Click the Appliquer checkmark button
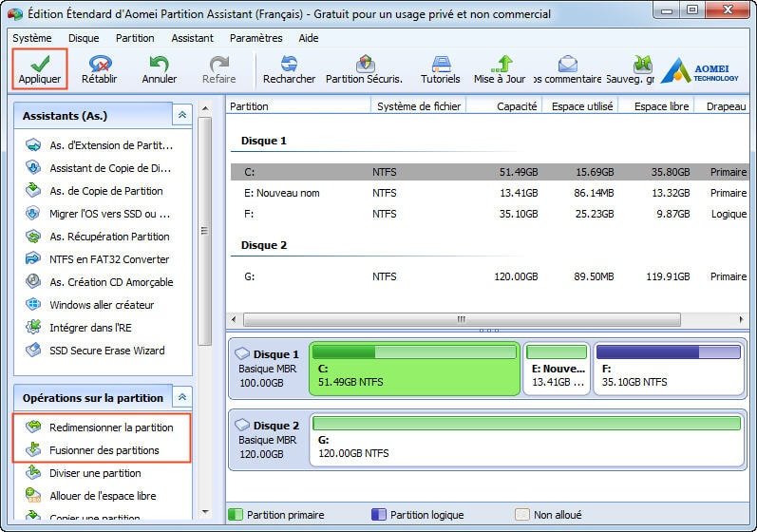 [x=40, y=69]
